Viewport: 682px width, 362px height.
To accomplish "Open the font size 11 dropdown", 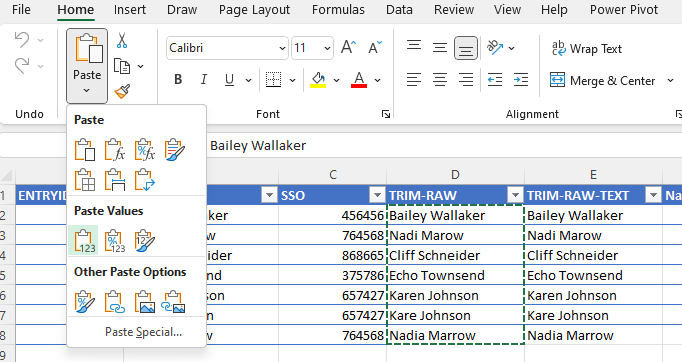I will pyautogui.click(x=327, y=48).
